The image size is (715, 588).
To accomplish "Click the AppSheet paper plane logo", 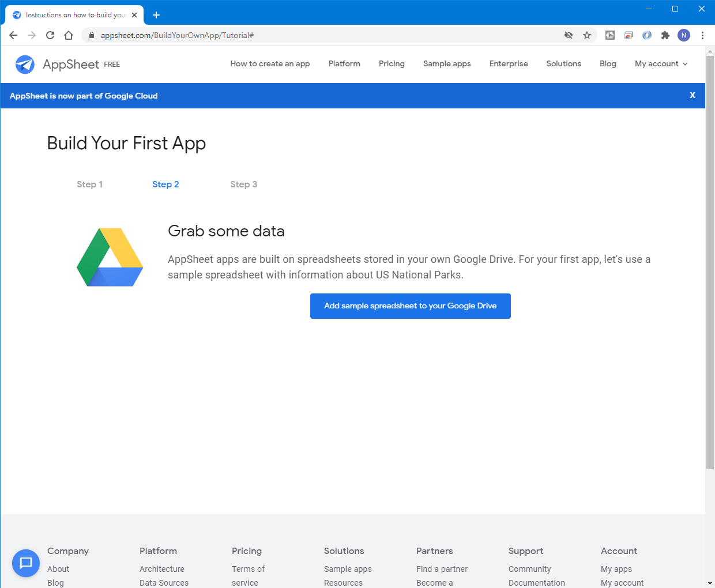I will [25, 65].
